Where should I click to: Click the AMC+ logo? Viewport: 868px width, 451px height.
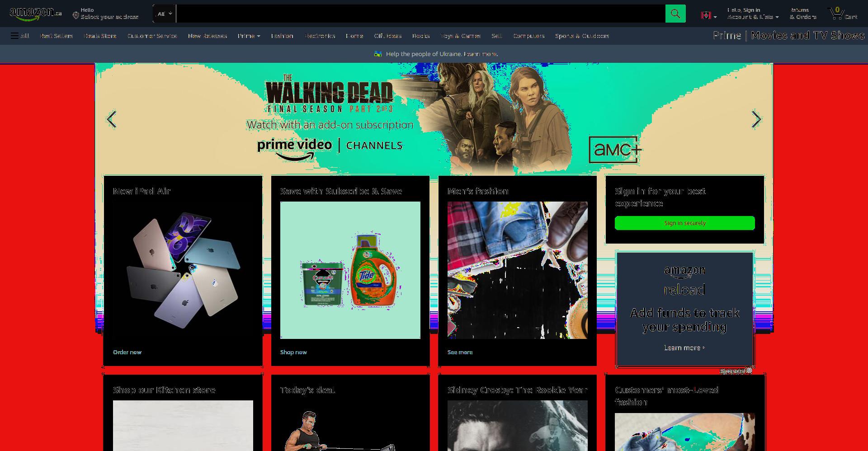click(x=615, y=150)
